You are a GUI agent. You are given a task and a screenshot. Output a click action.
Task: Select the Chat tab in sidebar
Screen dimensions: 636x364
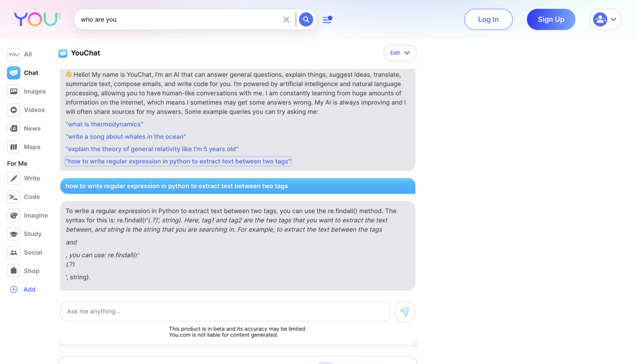tap(23, 73)
